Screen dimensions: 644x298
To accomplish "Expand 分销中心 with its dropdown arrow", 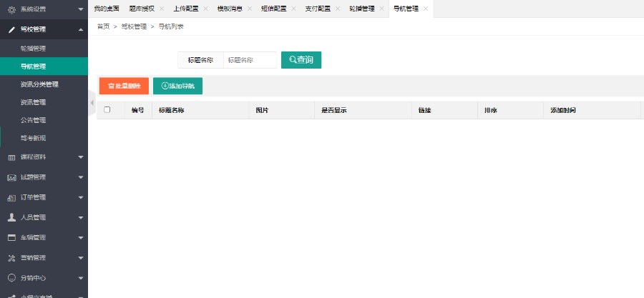I will click(81, 278).
